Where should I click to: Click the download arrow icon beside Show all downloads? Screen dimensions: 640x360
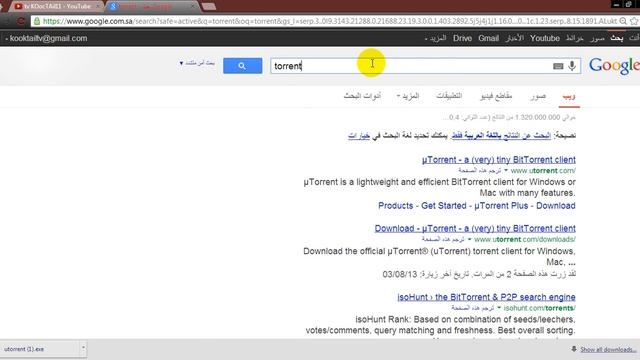pyautogui.click(x=574, y=349)
